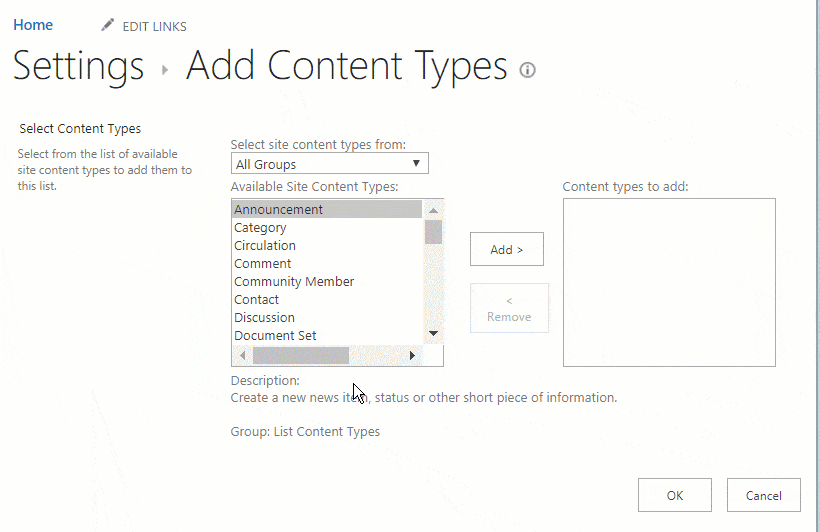Select Category in available content types
The image size is (820, 532).
tap(326, 228)
